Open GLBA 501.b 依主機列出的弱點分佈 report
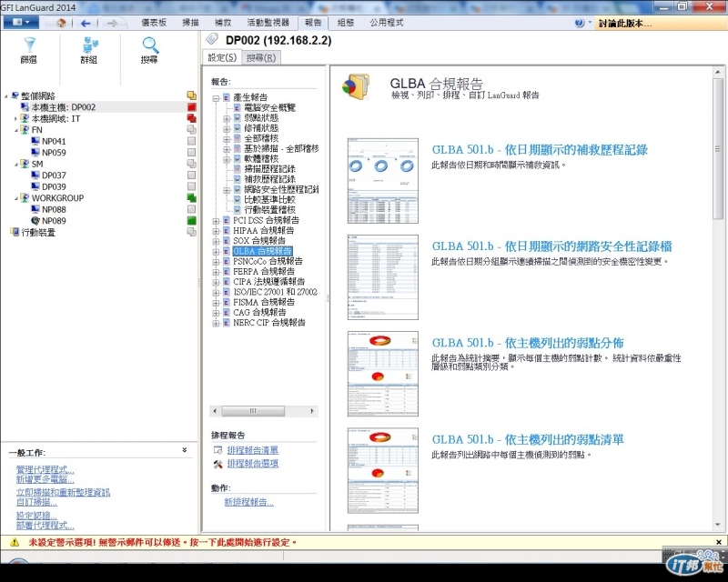Image resolution: width=728 pixels, height=582 pixels. pyautogui.click(x=528, y=343)
